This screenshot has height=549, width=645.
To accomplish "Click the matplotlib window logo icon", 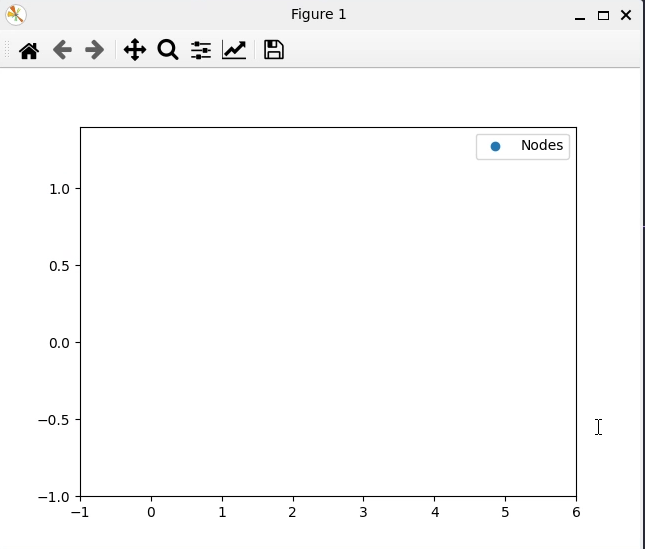I will [x=16, y=15].
